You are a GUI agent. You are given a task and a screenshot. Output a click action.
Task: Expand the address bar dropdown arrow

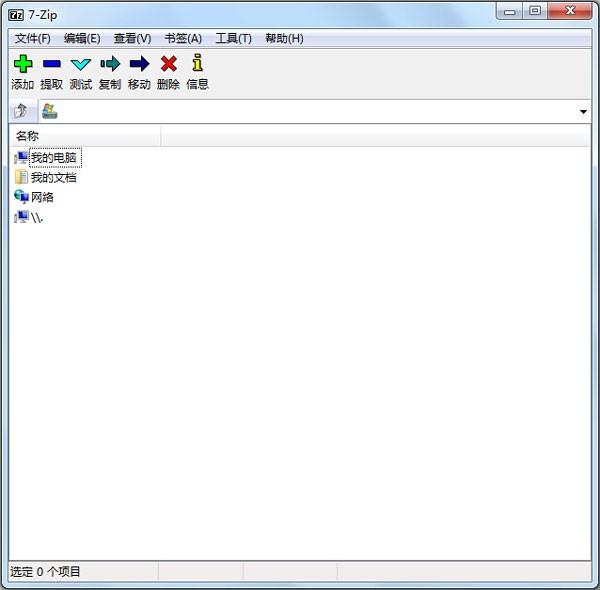(583, 112)
